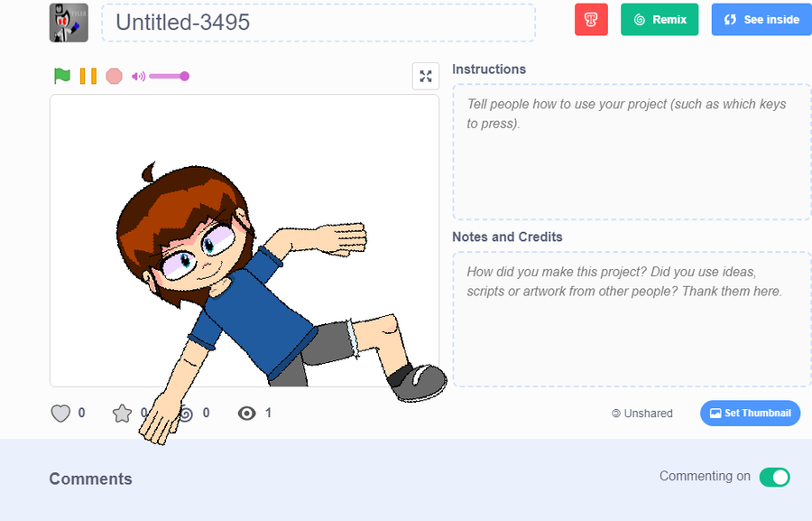This screenshot has width=812, height=521.
Task: Click the Notes and Credits heading
Action: (507, 237)
